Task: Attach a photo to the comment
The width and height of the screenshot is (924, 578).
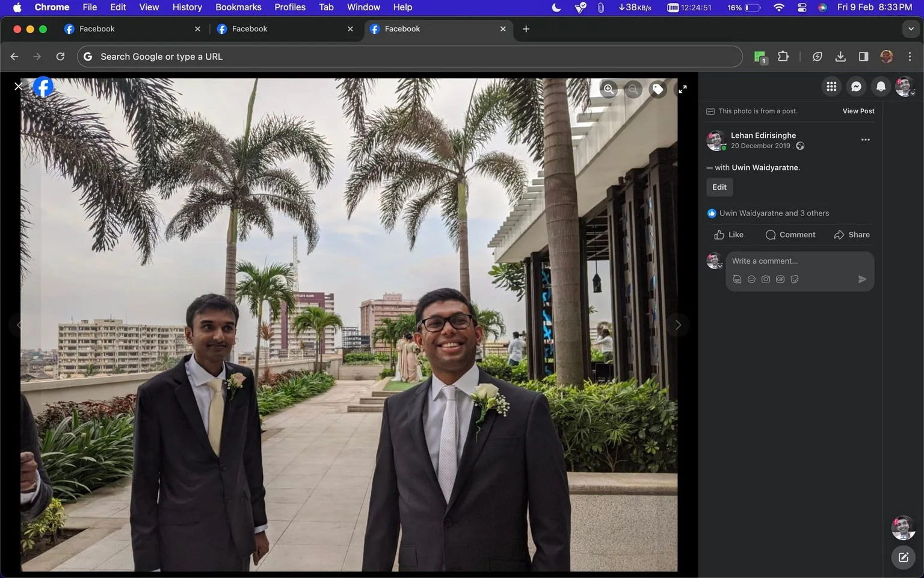Action: 766,279
